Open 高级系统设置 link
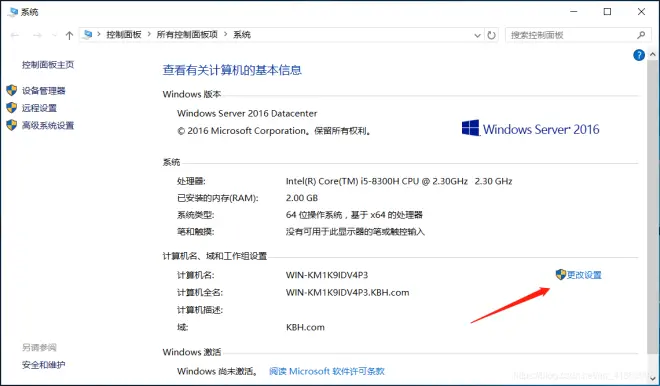The width and height of the screenshot is (660, 386). click(48, 125)
